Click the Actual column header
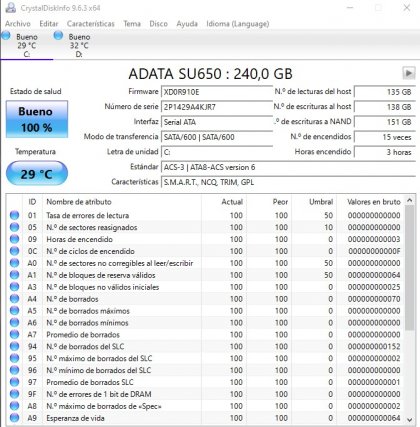The width and height of the screenshot is (420, 427). pos(224,202)
